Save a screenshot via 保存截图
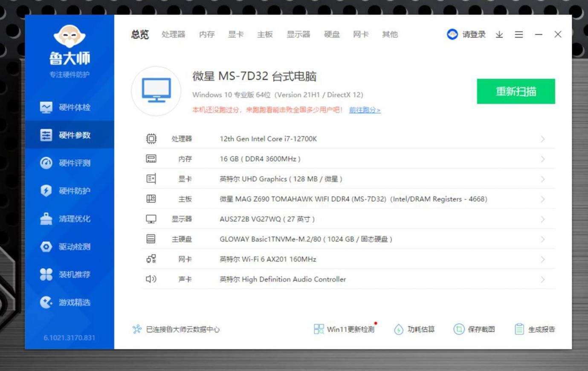This screenshot has width=588, height=371. [x=475, y=329]
